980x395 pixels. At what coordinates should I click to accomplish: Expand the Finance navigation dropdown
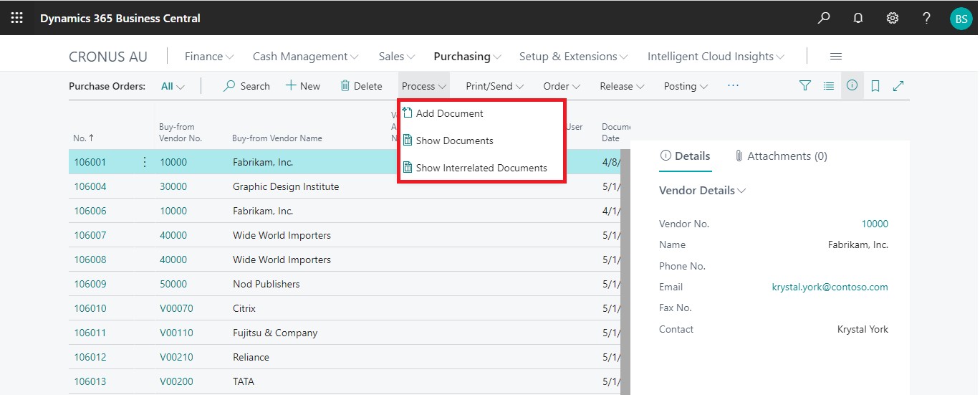[209, 57]
